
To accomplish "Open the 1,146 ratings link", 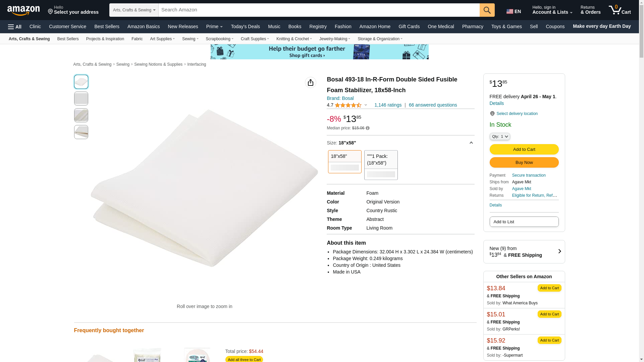I will pos(388,105).
